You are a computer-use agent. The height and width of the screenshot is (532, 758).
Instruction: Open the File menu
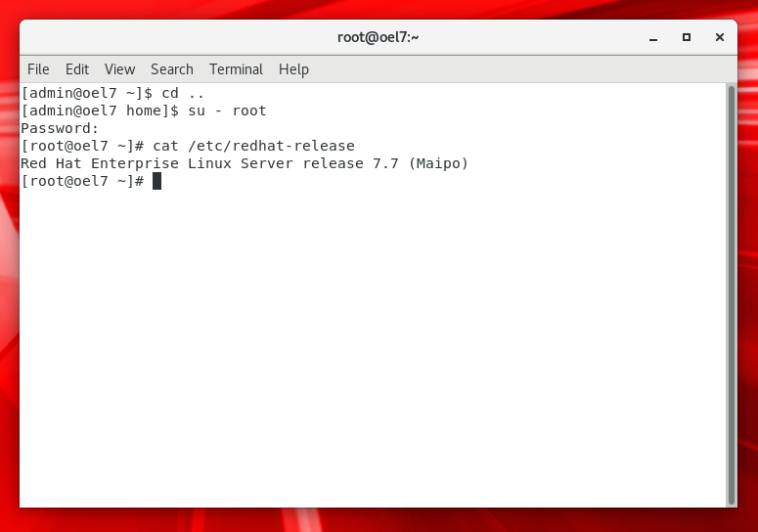[x=38, y=69]
